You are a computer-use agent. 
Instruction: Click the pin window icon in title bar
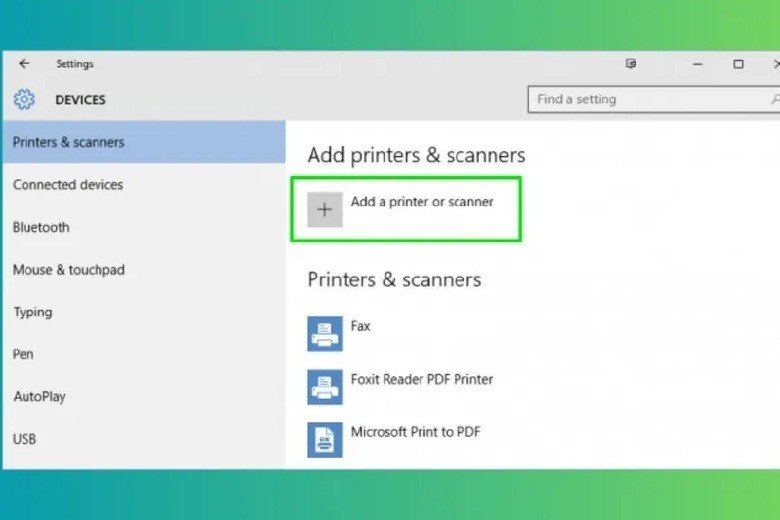pos(631,64)
